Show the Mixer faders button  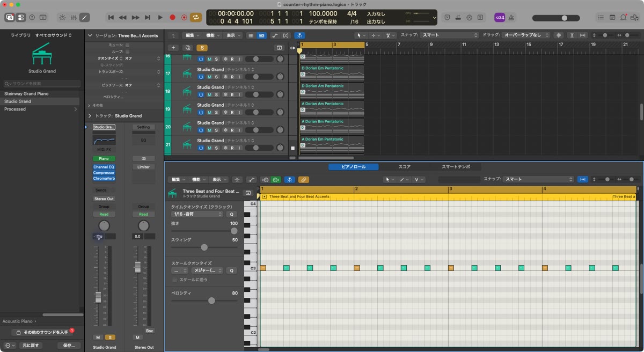[x=74, y=17]
